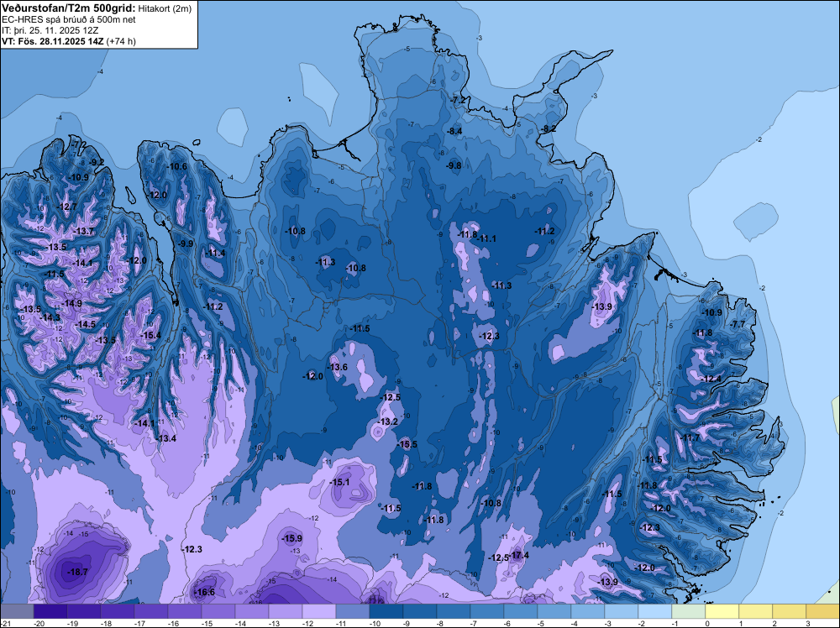
Task: Click the -14.9 temperature label
Action: pyautogui.click(x=71, y=303)
